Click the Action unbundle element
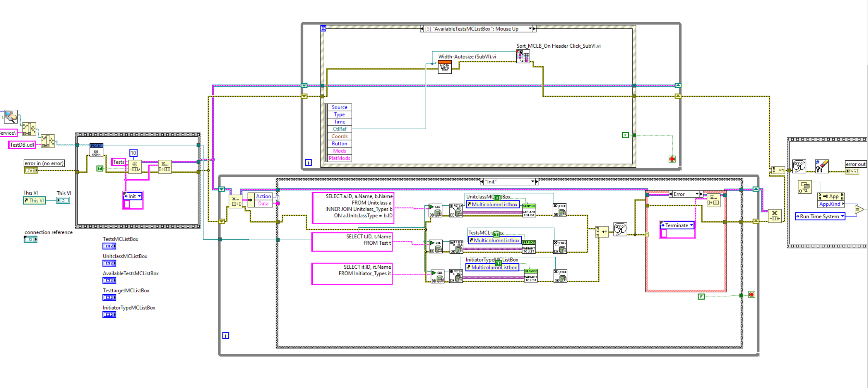The width and height of the screenshot is (868, 388). point(263,196)
